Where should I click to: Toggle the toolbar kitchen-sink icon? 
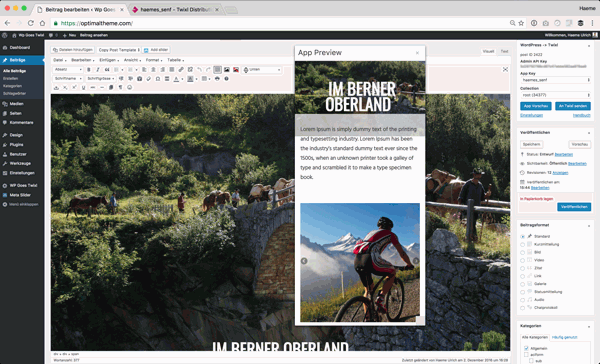[x=217, y=70]
